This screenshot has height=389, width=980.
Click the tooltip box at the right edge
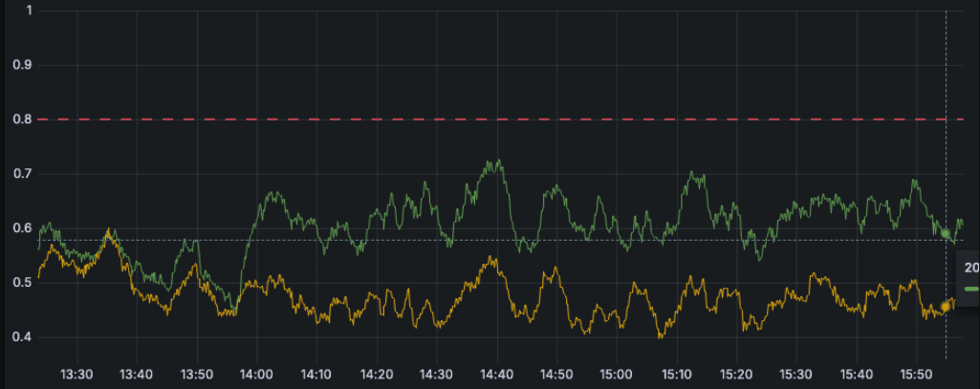(969, 277)
